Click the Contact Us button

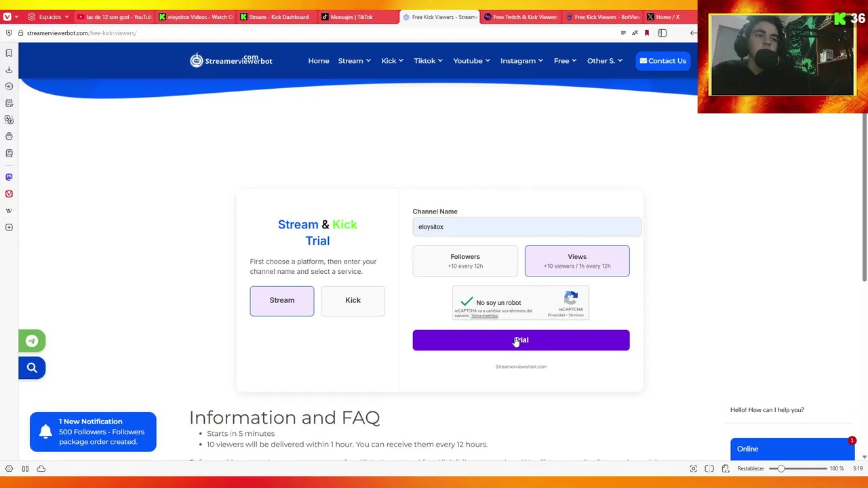[x=663, y=61]
